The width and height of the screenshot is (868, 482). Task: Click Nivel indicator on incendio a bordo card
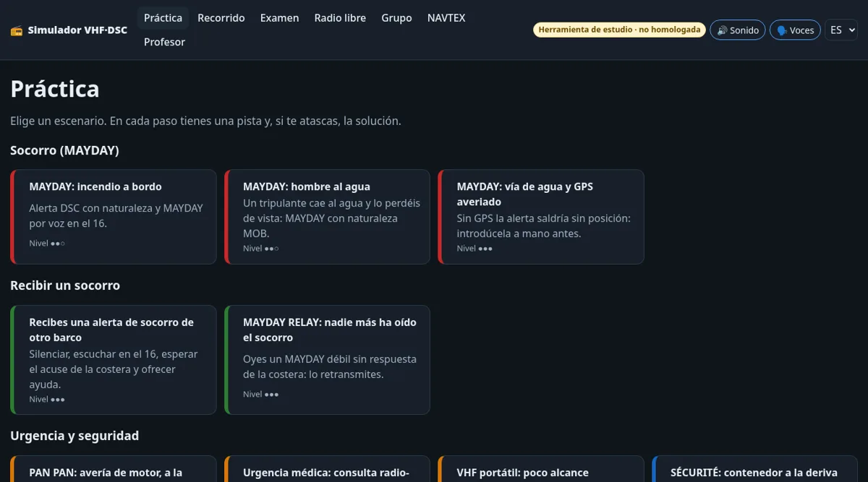tap(47, 244)
